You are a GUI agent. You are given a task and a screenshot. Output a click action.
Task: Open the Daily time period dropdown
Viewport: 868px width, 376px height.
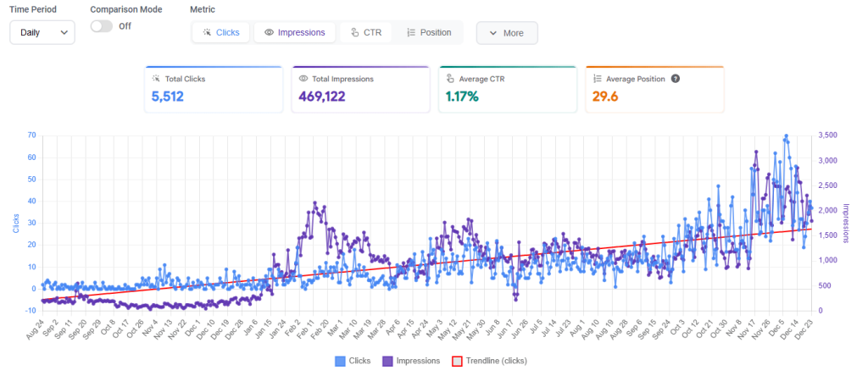(x=42, y=32)
